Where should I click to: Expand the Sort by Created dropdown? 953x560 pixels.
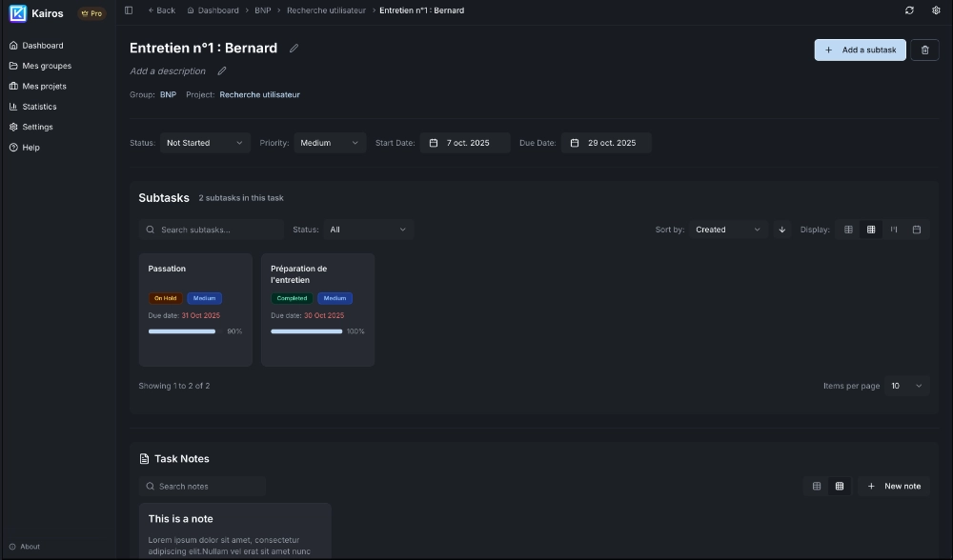729,230
